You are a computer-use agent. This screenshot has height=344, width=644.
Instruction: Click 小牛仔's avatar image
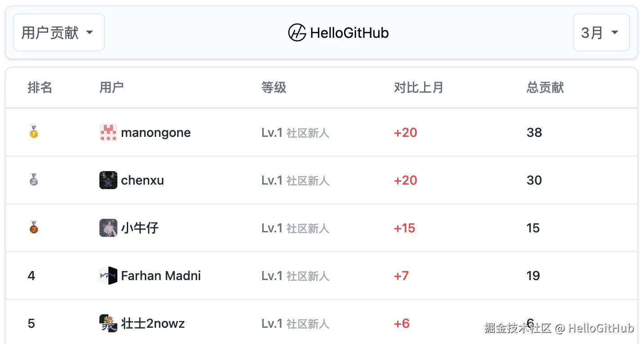(x=108, y=228)
